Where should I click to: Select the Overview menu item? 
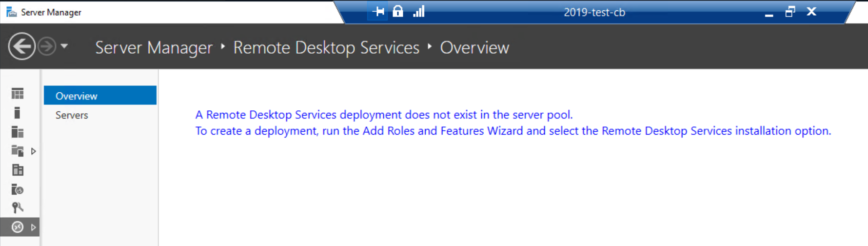77,96
